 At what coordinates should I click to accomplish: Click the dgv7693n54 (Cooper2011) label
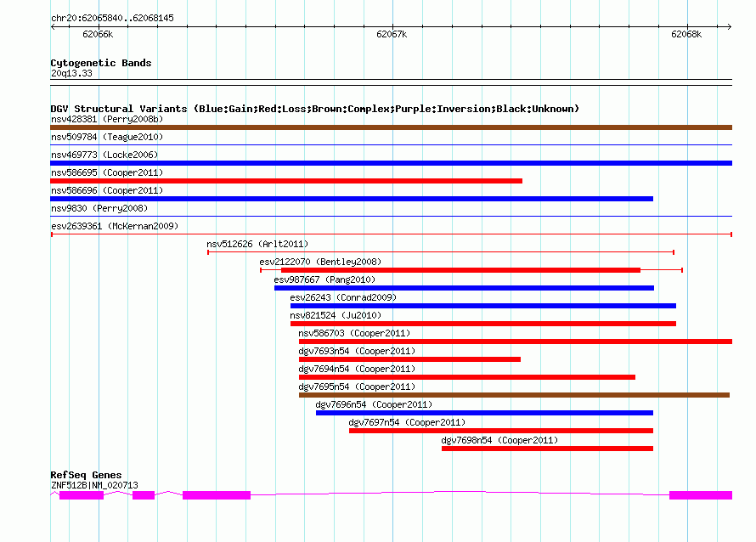pyautogui.click(x=357, y=351)
